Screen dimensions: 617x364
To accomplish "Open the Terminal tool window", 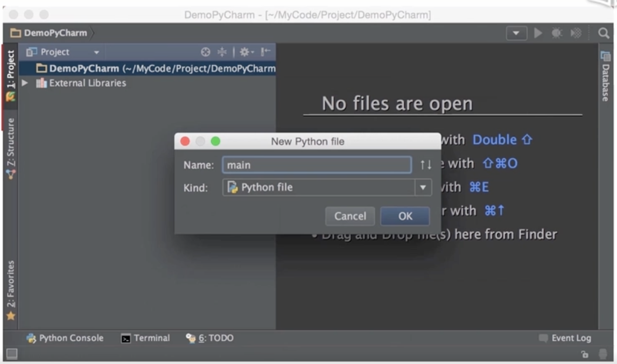I will pos(145,338).
